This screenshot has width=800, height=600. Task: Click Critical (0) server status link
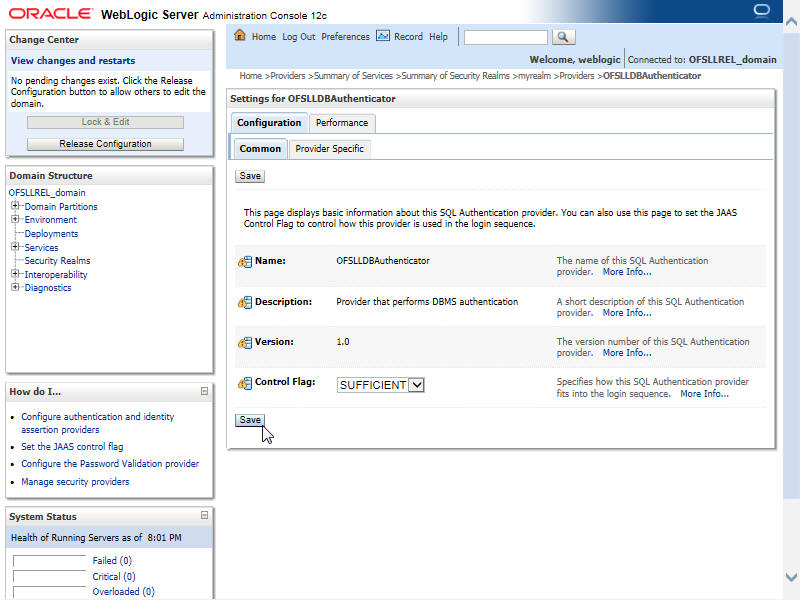point(114,577)
